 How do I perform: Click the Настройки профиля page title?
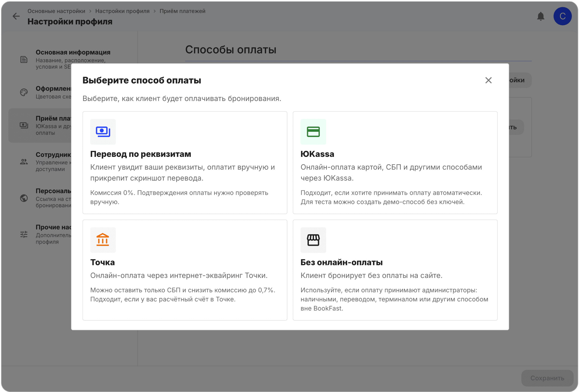(70, 22)
